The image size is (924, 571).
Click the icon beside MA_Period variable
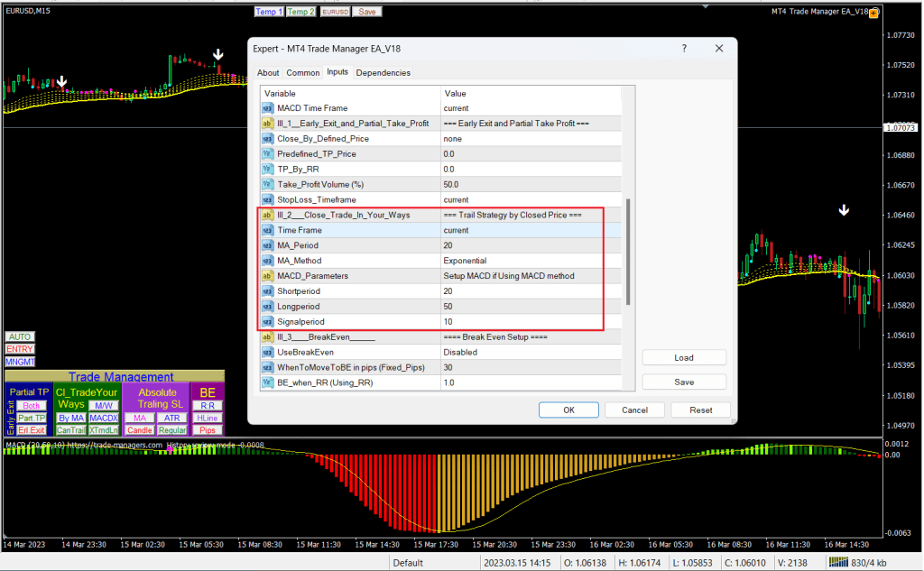tap(267, 245)
